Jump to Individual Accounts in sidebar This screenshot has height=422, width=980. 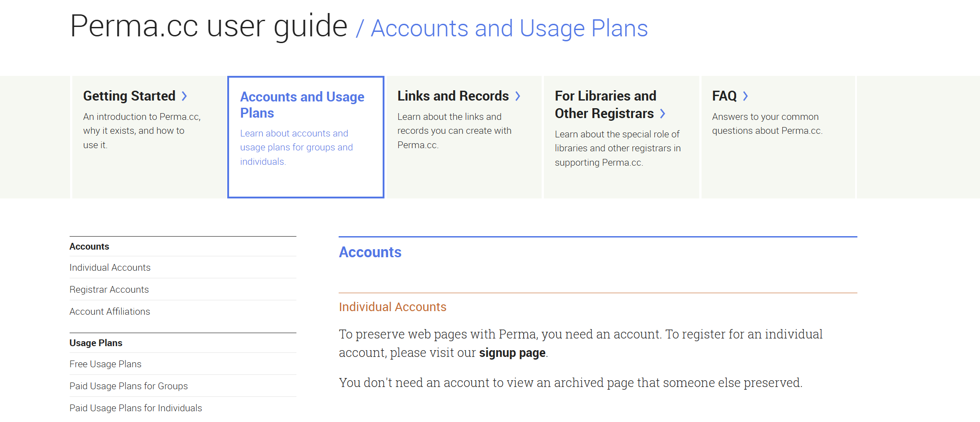110,268
